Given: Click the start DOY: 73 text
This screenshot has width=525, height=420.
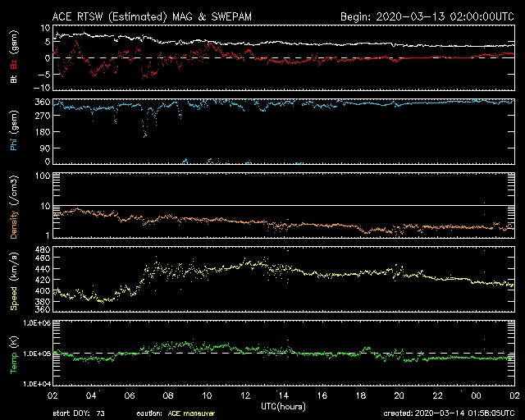Looking at the screenshot, I should (x=79, y=412).
